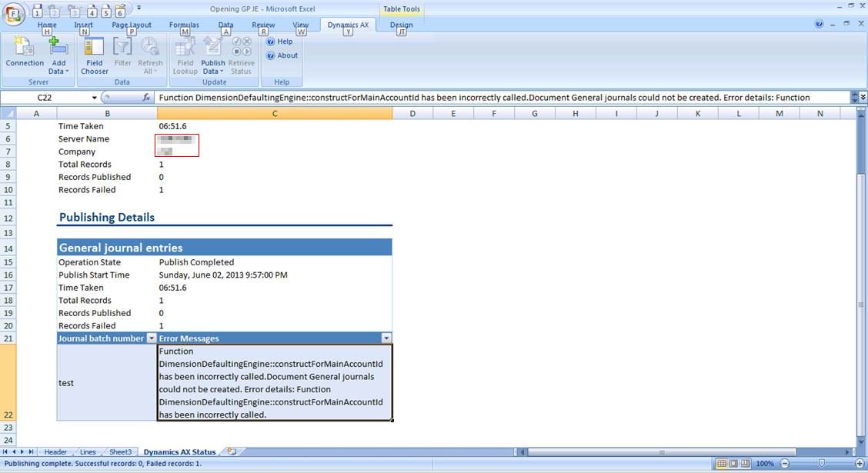Select the error message cell C22
The height and width of the screenshot is (473, 868).
click(x=275, y=382)
